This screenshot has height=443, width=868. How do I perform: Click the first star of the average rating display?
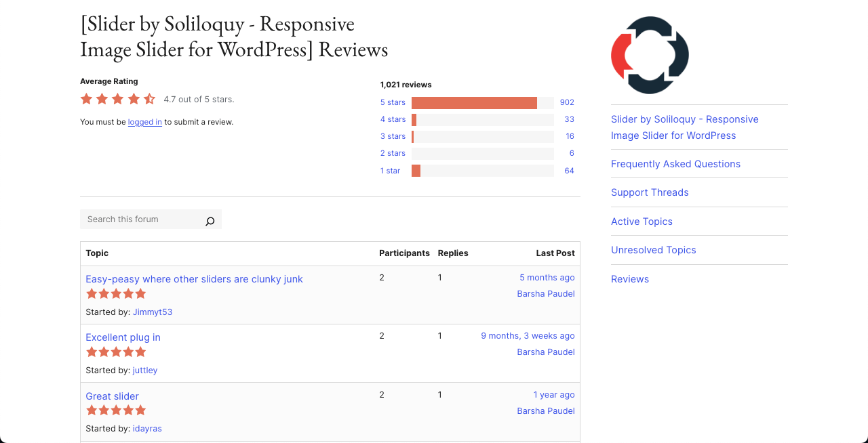point(86,98)
